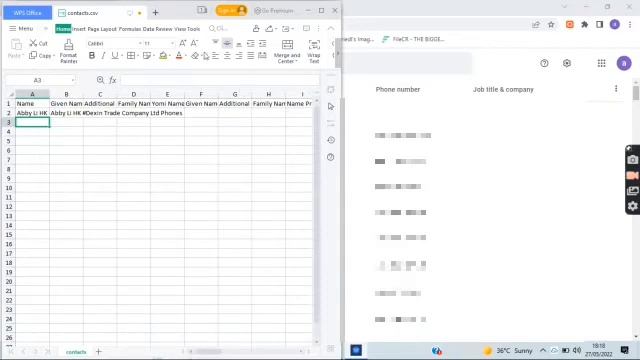Toggle underline formatting
This screenshot has width=640, height=360.
[x=115, y=56]
